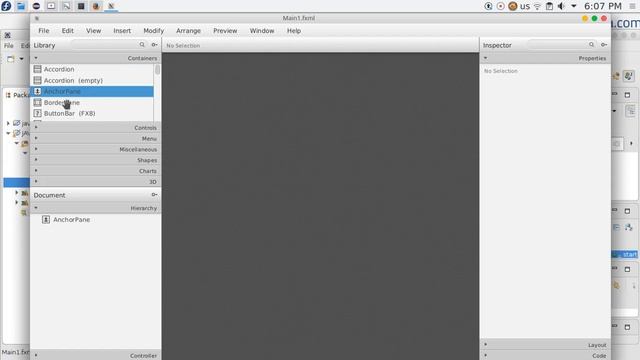Click the AnchorPane hierarchy node icon
640x360 pixels.
click(x=46, y=220)
